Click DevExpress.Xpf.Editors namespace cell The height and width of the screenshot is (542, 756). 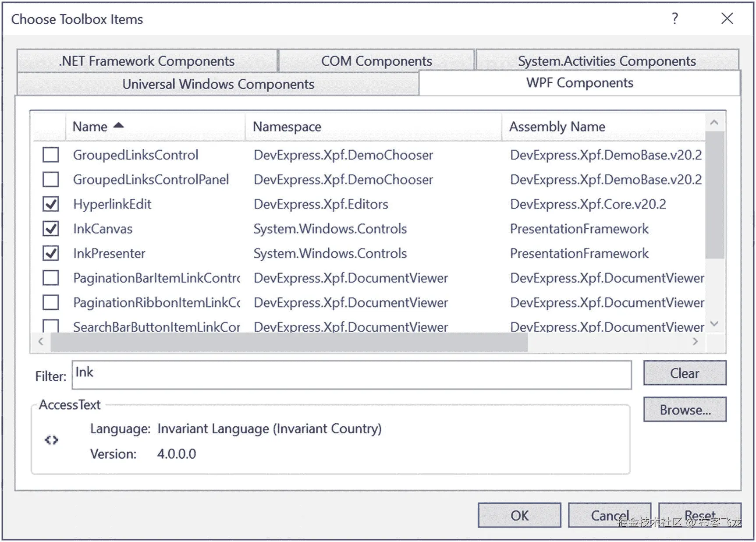tap(321, 204)
